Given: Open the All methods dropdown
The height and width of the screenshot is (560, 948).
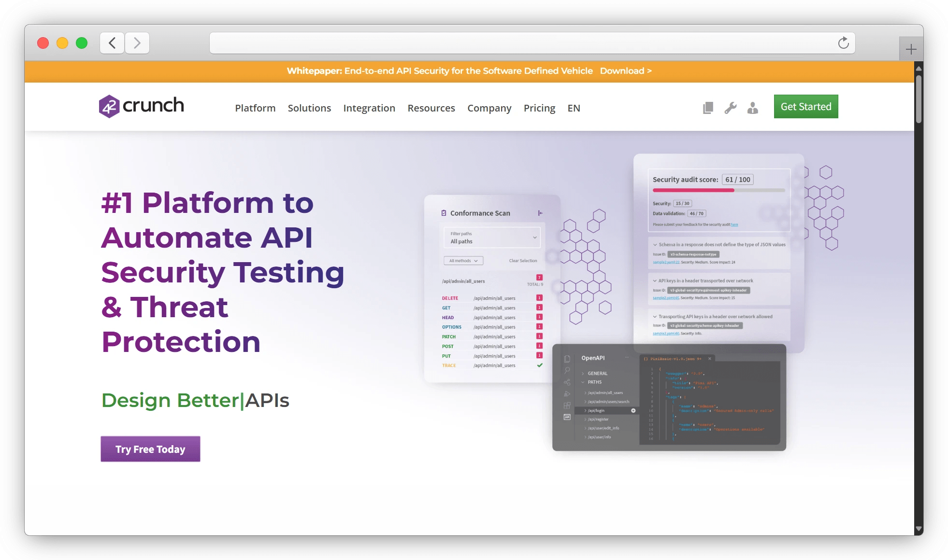Looking at the screenshot, I should pos(463,261).
